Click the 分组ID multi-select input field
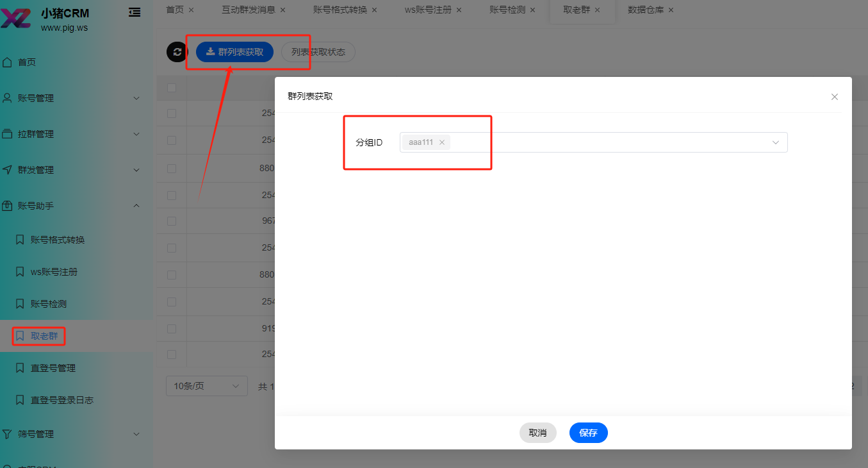This screenshot has width=868, height=468. (x=594, y=142)
